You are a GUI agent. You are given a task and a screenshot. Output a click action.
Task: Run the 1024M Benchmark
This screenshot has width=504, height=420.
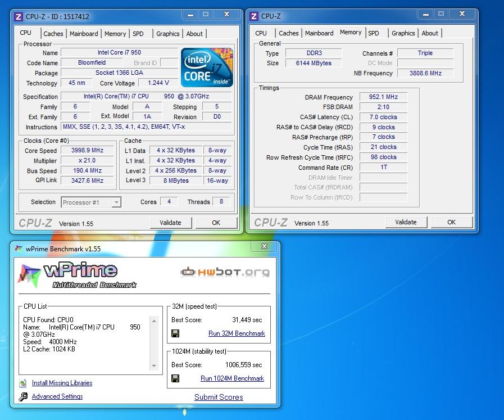point(233,378)
